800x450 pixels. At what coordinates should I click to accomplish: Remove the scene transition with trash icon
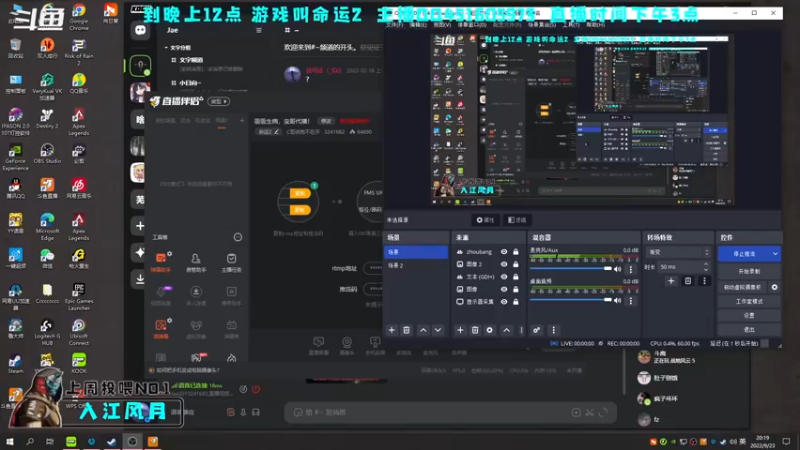688,281
